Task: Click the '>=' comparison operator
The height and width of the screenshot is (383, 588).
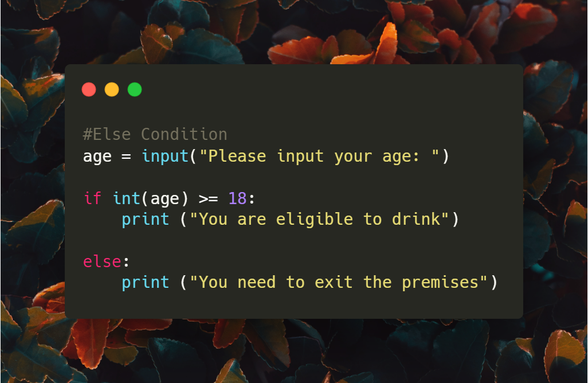Action: 208,199
